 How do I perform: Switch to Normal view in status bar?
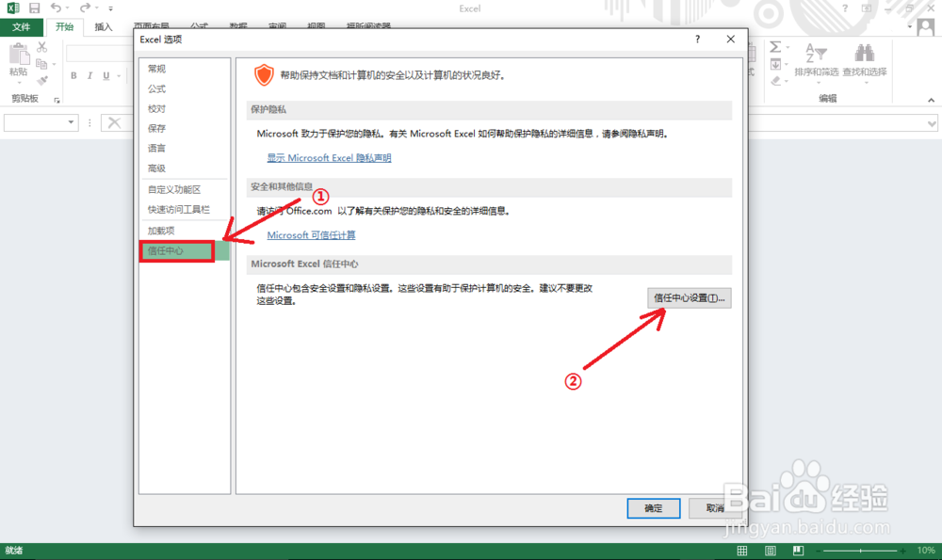742,551
